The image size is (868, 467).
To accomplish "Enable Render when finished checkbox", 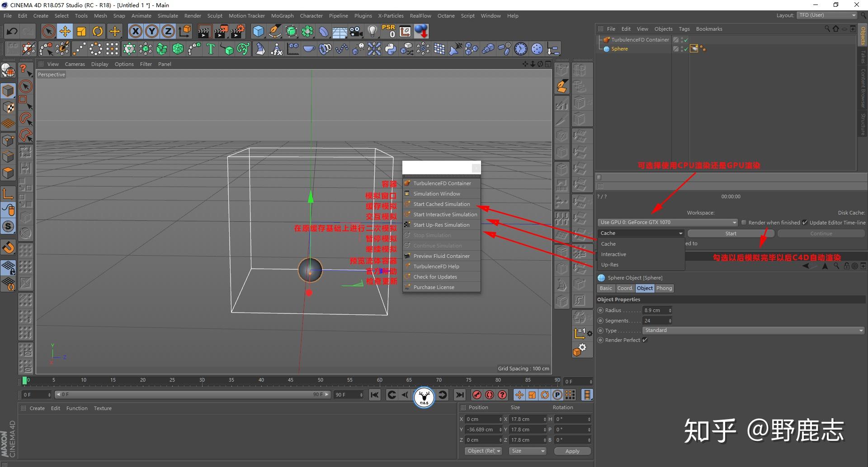I will click(x=744, y=223).
